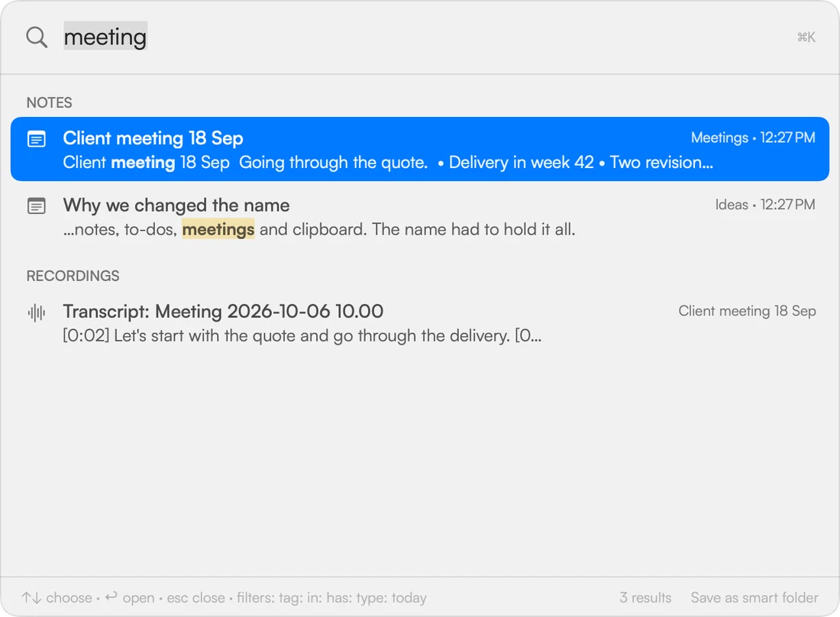Image resolution: width=840 pixels, height=617 pixels.
Task: Open the Client meeting 18 Sep note result
Action: coord(420,149)
